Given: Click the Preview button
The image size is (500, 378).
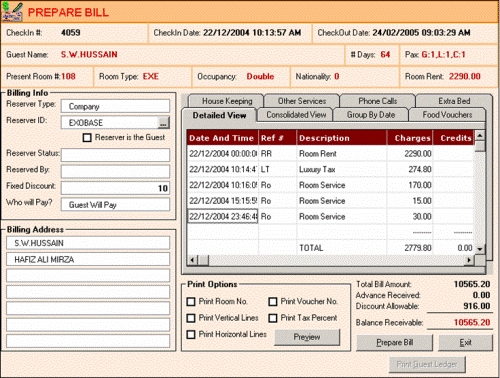Looking at the screenshot, I should 307,337.
